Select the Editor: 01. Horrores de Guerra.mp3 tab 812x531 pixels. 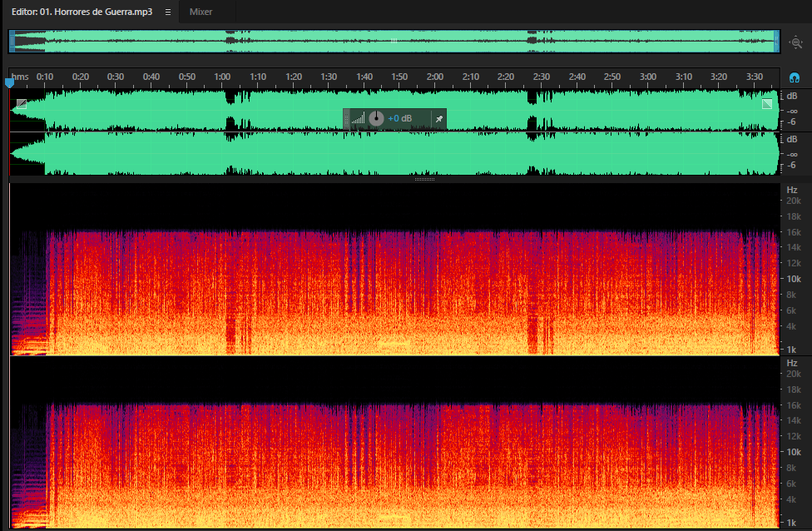click(x=82, y=12)
